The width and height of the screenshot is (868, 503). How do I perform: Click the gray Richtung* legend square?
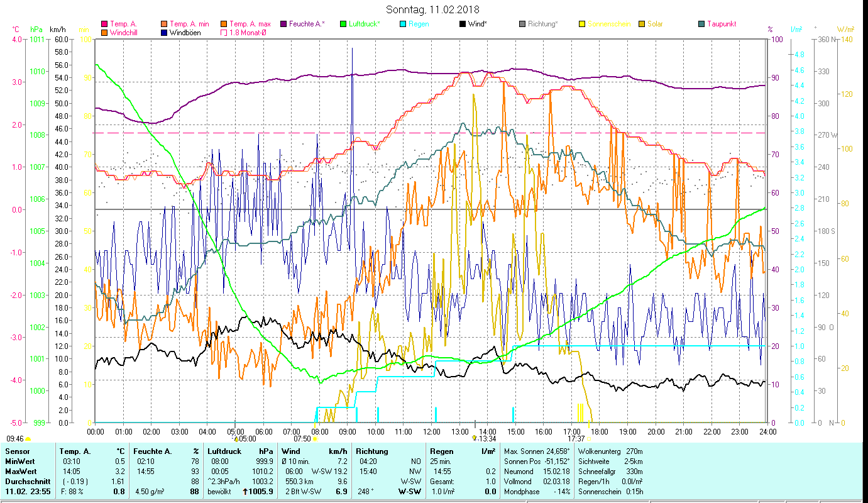click(523, 25)
